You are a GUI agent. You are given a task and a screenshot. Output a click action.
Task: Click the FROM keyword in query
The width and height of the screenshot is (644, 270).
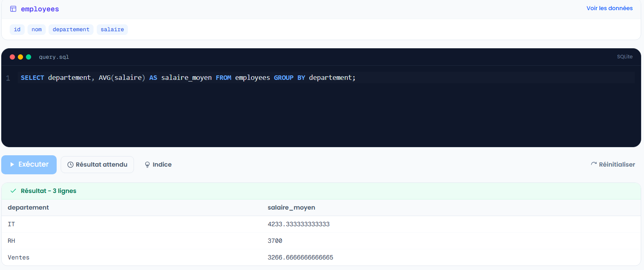[x=223, y=78]
